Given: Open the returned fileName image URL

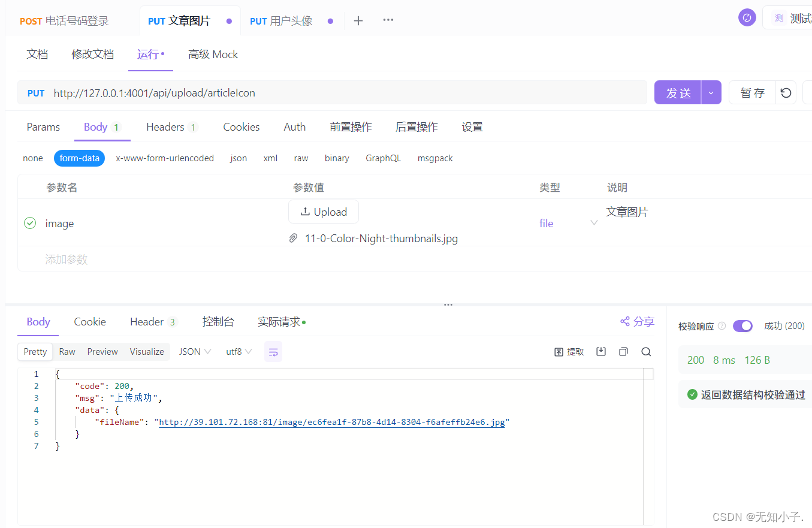Looking at the screenshot, I should [332, 422].
